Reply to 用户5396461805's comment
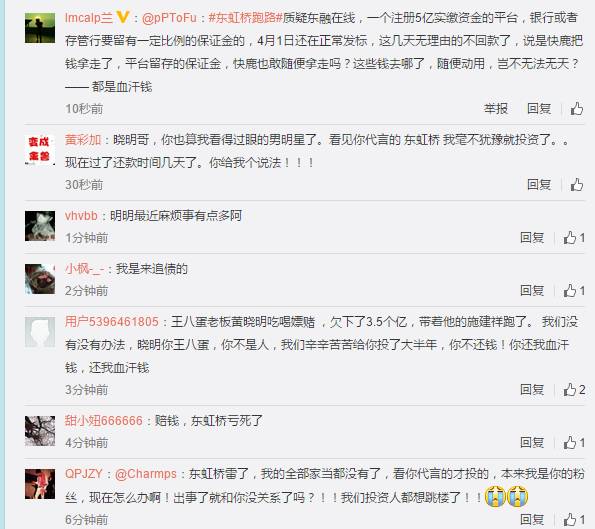Image resolution: width=595 pixels, height=529 pixels. 532,390
